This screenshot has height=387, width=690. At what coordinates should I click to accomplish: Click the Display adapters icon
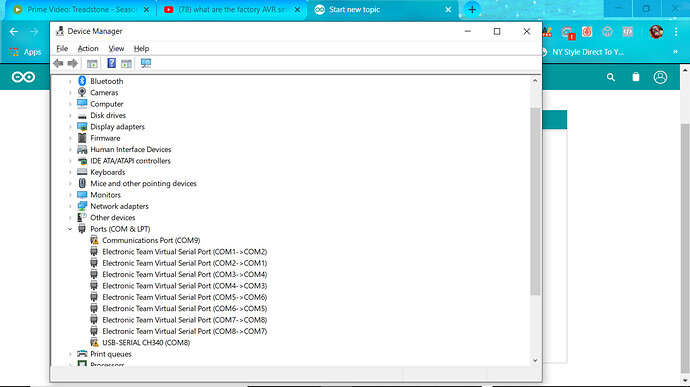coord(82,127)
